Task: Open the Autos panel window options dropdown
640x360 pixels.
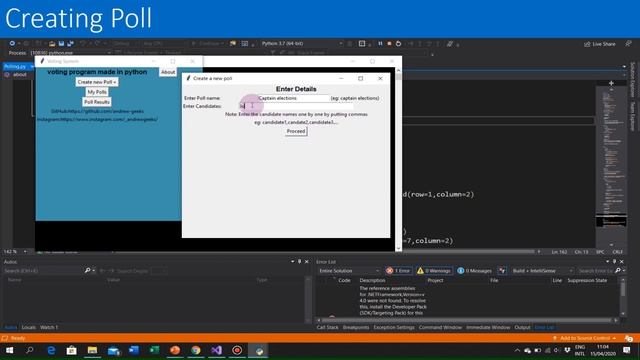Action: click(293, 262)
